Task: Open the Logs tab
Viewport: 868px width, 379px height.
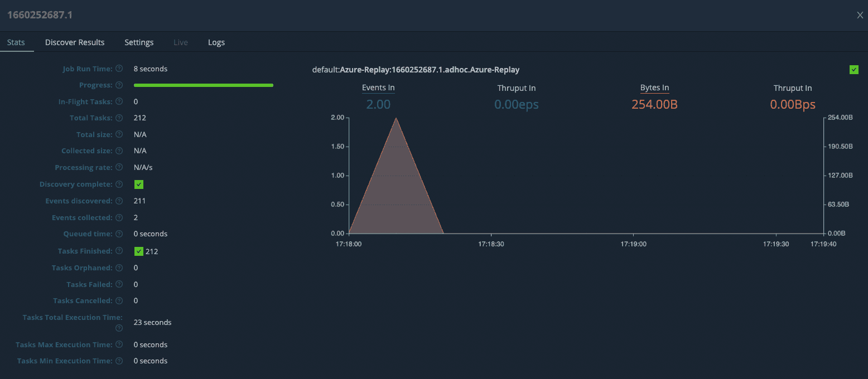Action: (x=216, y=42)
